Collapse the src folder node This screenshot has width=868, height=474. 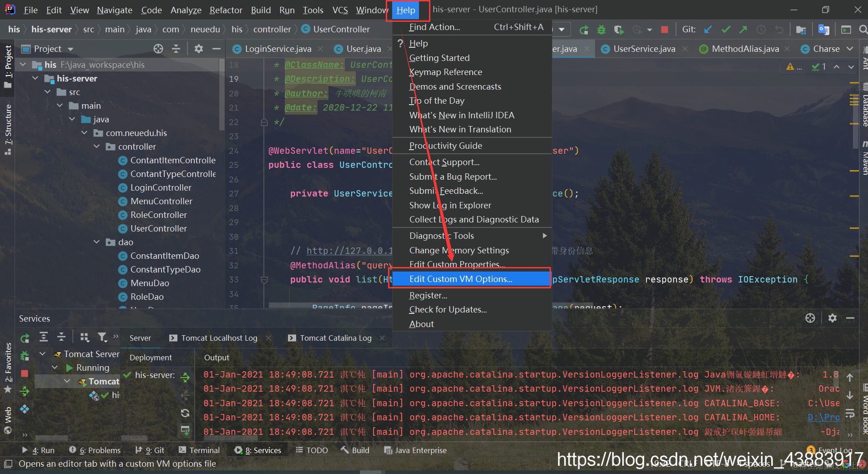(47, 92)
